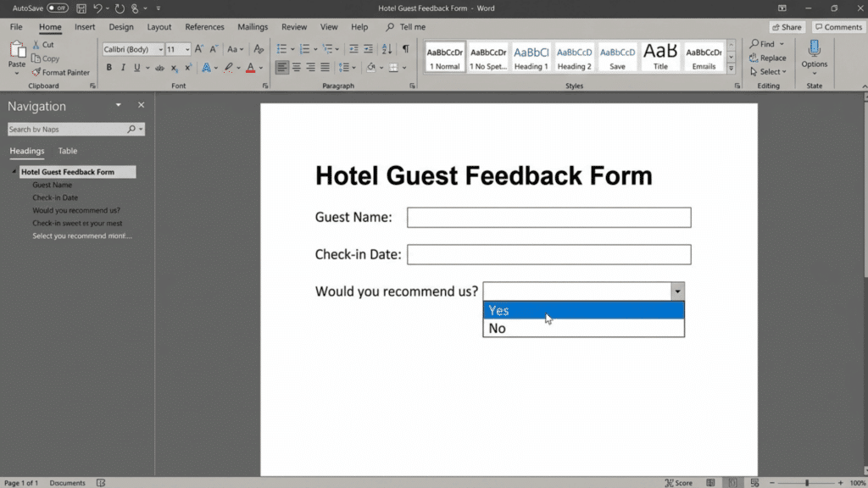Show paragraph marks with the pilcrow icon

pyautogui.click(x=405, y=48)
